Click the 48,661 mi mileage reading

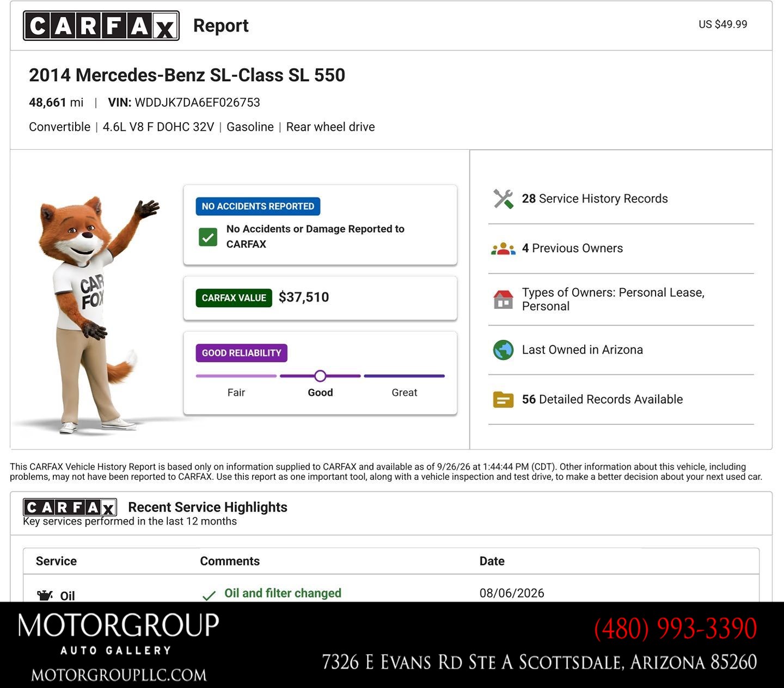point(56,102)
